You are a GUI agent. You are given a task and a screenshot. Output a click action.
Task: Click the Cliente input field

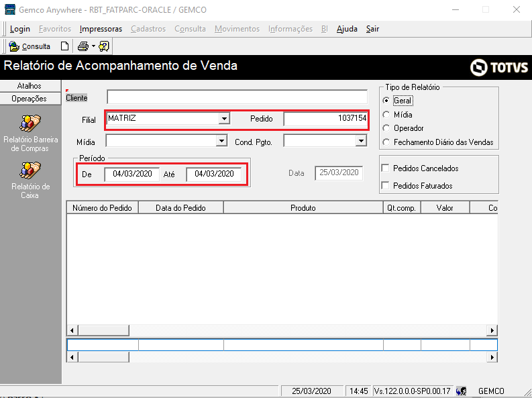[237, 97]
